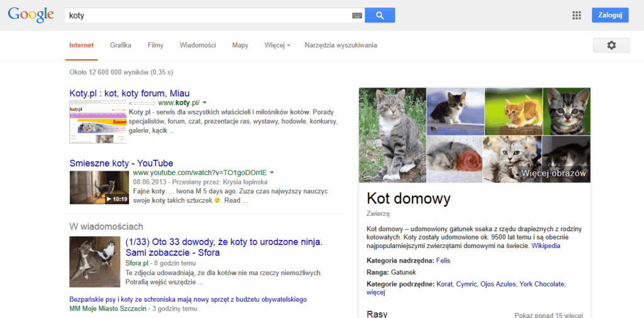This screenshot has width=644, height=318.
Task: Open the York Chocolate link
Action: point(542,284)
